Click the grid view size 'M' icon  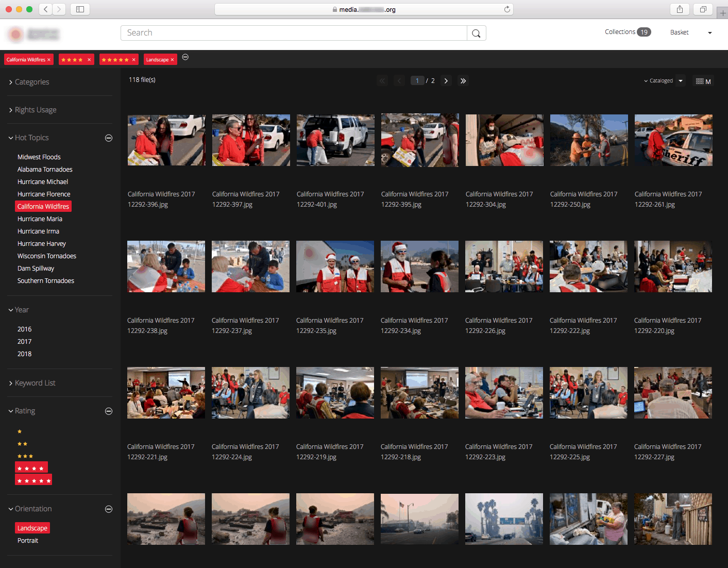coord(703,81)
